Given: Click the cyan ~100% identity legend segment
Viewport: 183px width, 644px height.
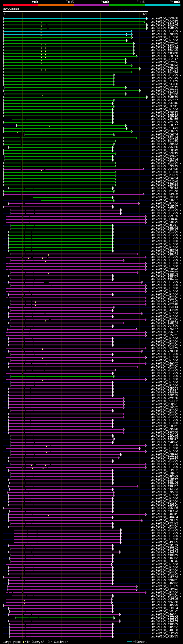Looking at the screenshot, I should 162,5.
